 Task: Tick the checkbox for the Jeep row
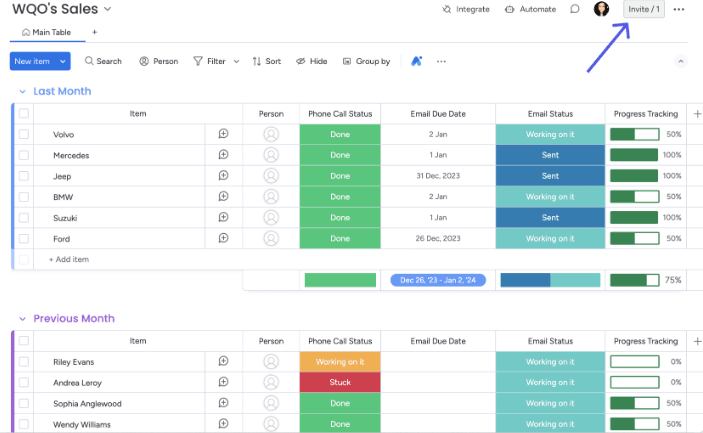click(x=24, y=176)
